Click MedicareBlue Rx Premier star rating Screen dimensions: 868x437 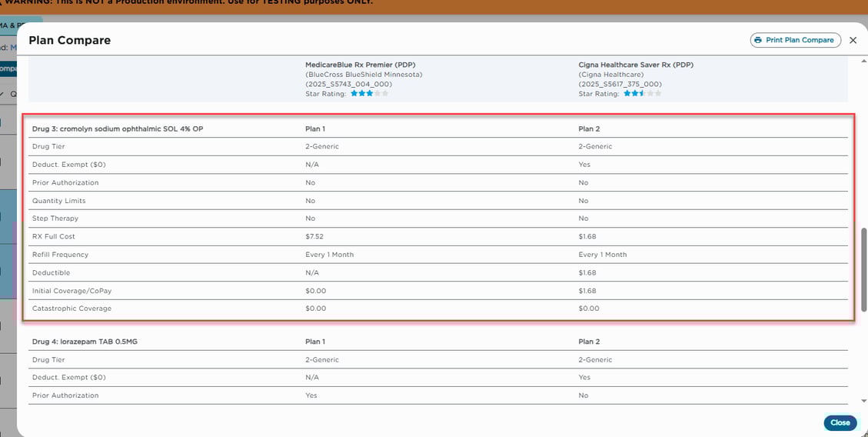[x=369, y=94]
